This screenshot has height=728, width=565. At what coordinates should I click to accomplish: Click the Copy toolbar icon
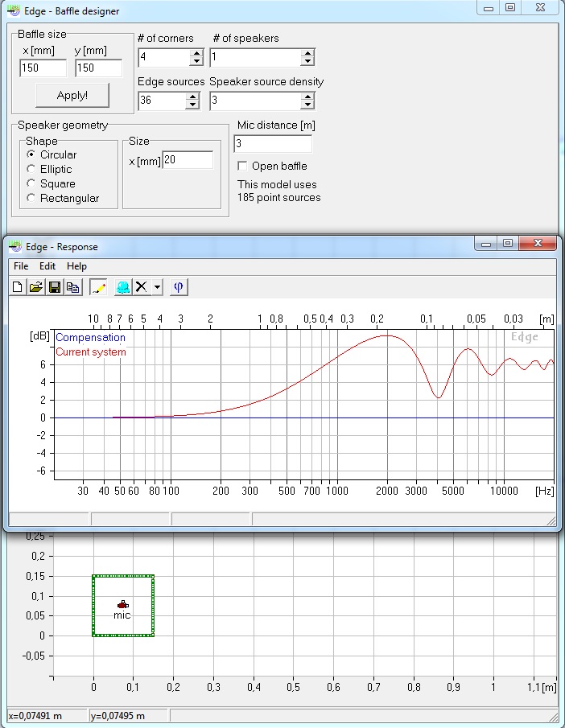(73, 287)
